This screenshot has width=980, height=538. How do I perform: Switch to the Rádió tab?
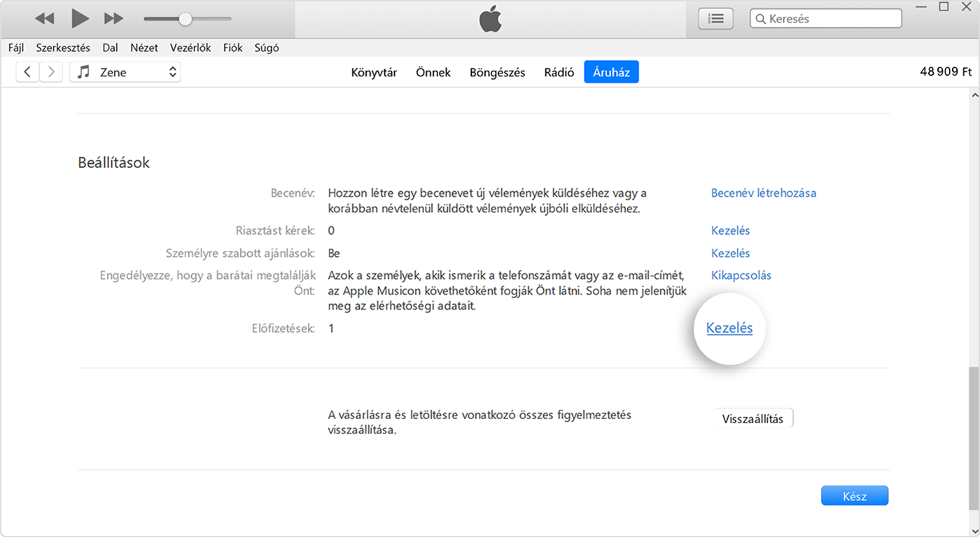pyautogui.click(x=559, y=71)
